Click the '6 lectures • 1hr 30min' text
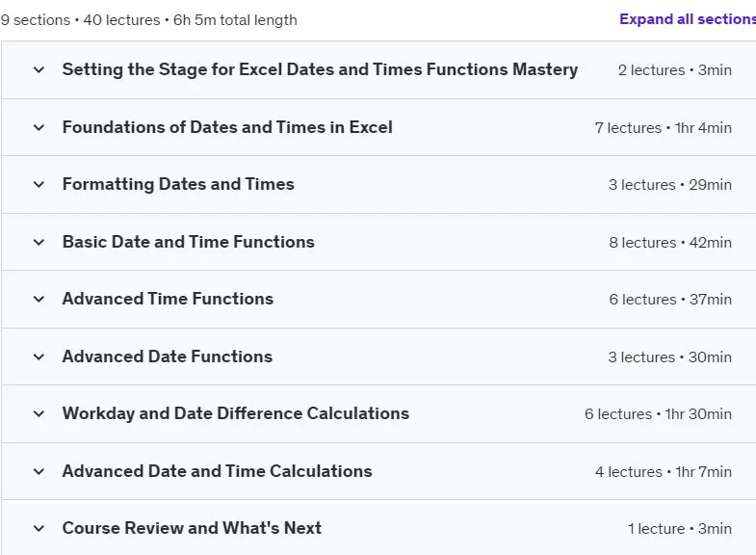The height and width of the screenshot is (555, 756). click(658, 414)
